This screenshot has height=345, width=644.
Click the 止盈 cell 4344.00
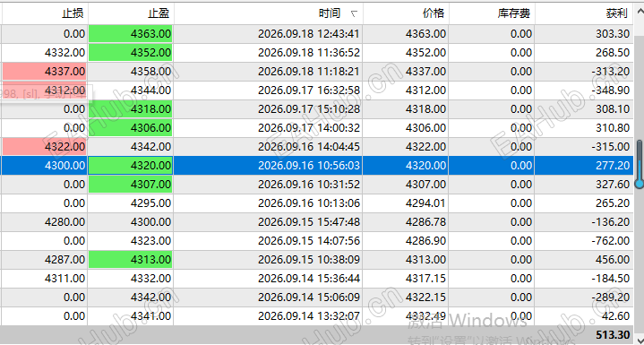point(131,91)
